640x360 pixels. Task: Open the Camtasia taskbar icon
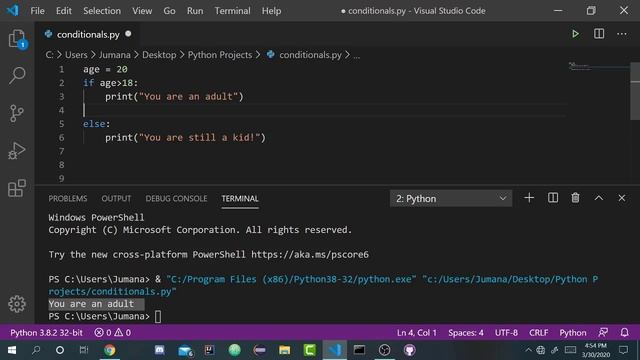(310, 350)
